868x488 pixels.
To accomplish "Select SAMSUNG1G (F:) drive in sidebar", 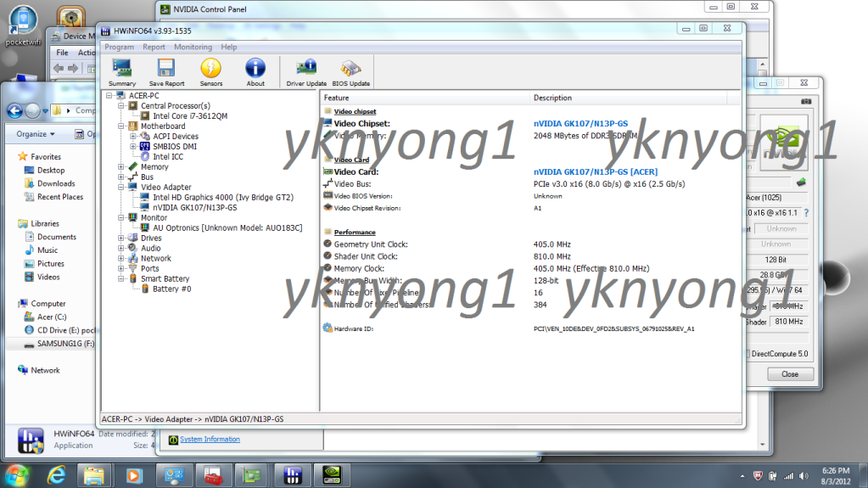I will (x=65, y=344).
